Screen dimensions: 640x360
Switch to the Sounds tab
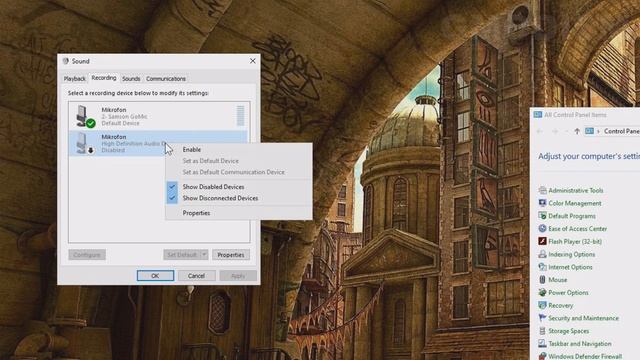pos(131,78)
